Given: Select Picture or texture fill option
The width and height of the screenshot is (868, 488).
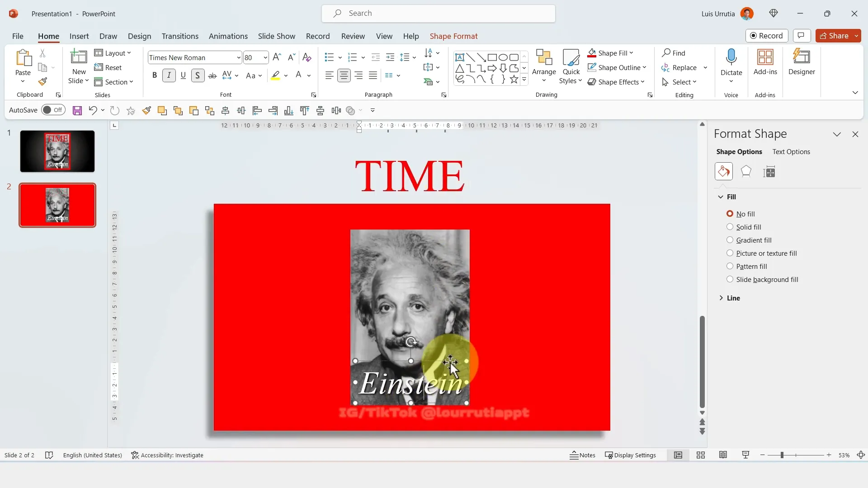Looking at the screenshot, I should coord(730,253).
